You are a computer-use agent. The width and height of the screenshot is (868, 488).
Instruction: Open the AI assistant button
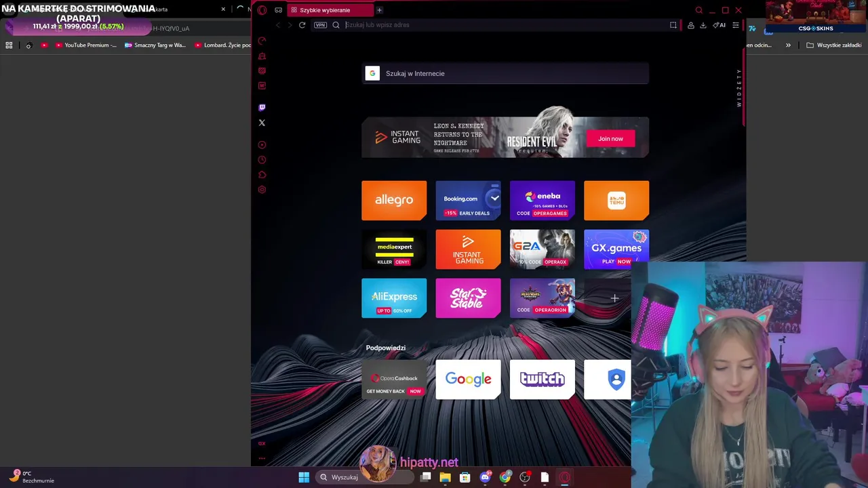point(719,25)
